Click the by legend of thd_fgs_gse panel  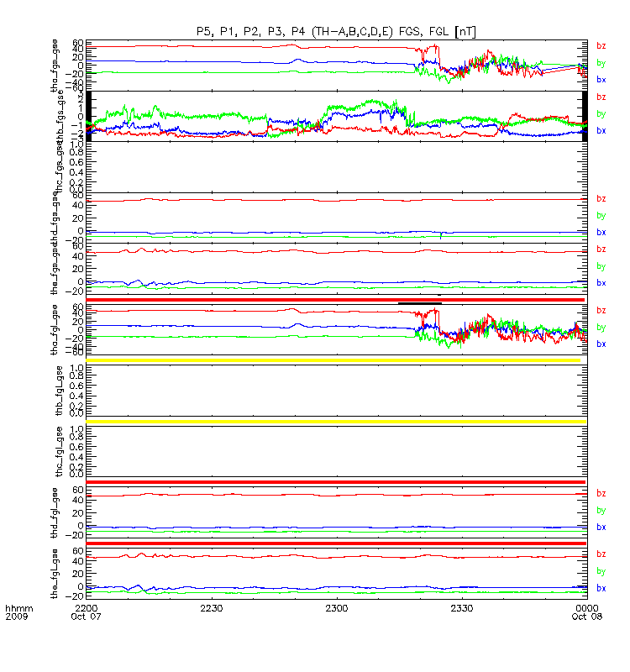(x=601, y=216)
